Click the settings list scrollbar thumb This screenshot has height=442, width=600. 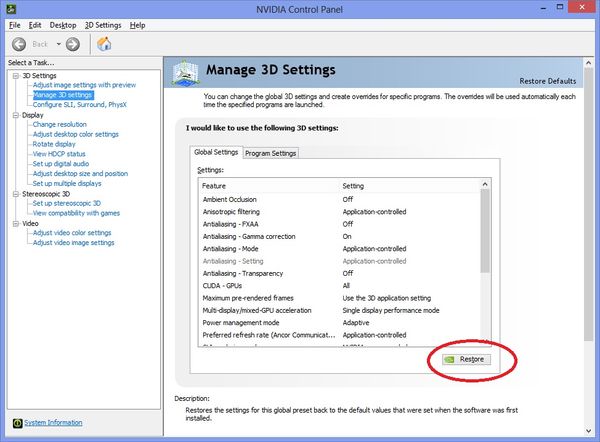point(485,231)
